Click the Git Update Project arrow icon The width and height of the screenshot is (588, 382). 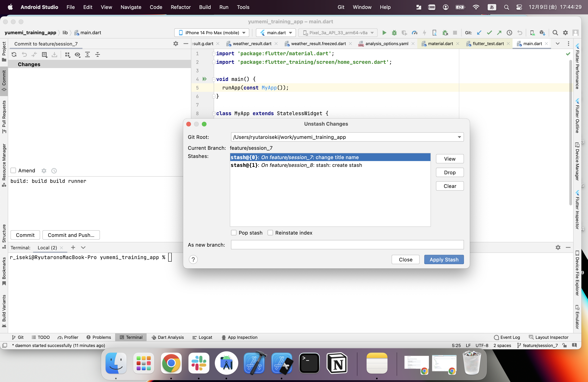pyautogui.click(x=479, y=33)
